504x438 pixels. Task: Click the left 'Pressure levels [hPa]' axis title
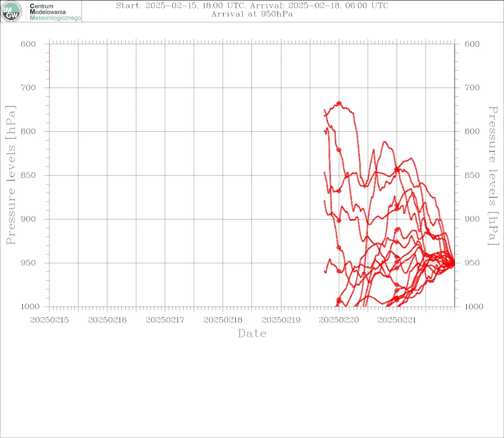[11, 175]
